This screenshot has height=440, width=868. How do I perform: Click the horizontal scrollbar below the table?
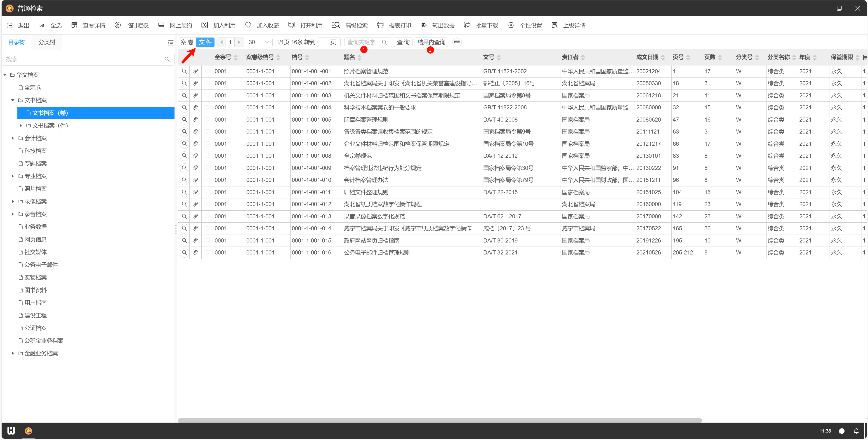(x=439, y=420)
